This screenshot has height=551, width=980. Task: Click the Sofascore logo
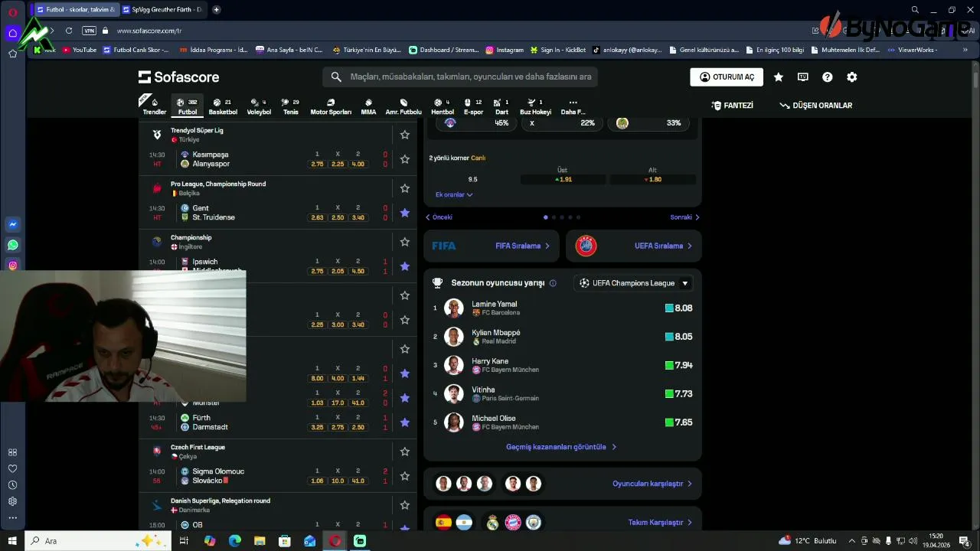[178, 77]
